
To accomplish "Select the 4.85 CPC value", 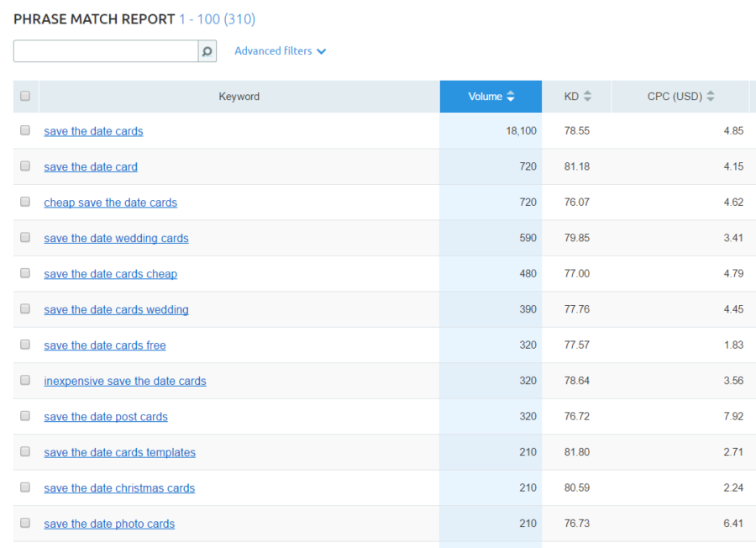I will (x=733, y=131).
